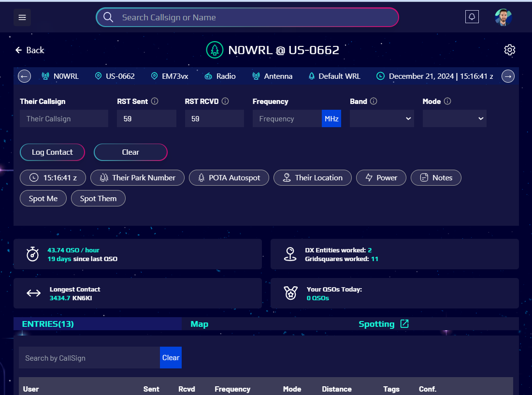Toggle the MHz unit button
The image size is (532, 395).
331,118
